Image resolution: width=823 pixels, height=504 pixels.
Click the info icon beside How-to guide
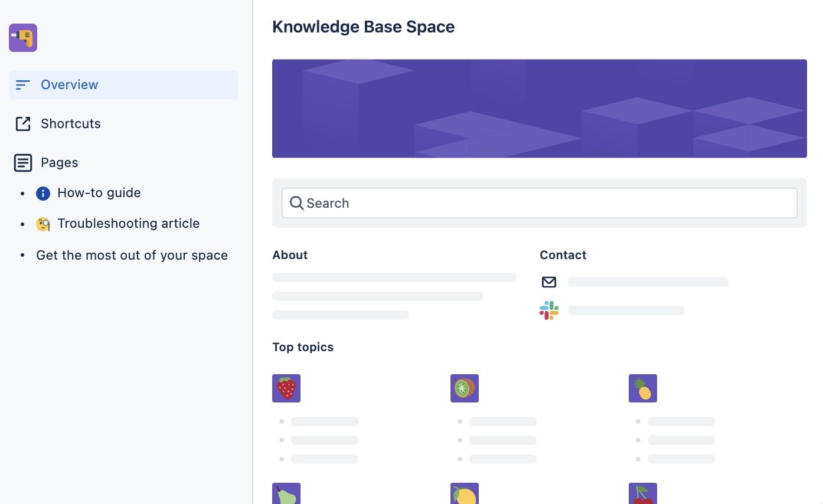(x=42, y=192)
